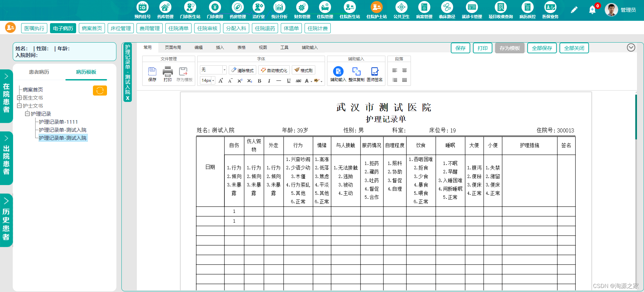This screenshot has width=644, height=292.
Task: Toggle justify alignment in 段落 group
Action: 405,80
